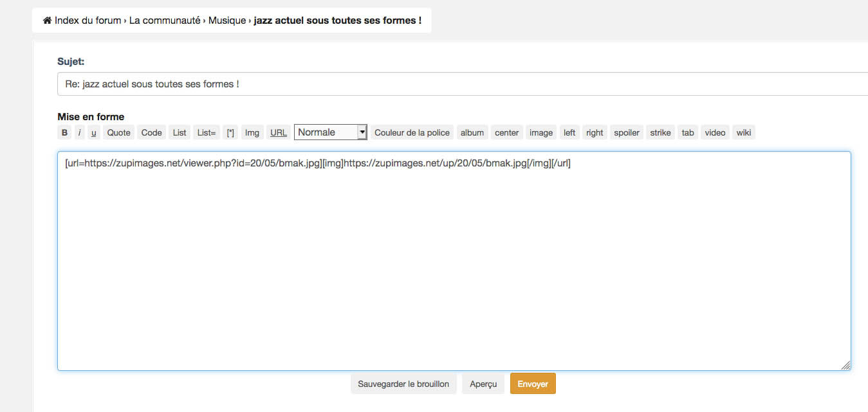Click the Aperçu preview button
The height and width of the screenshot is (412, 868).
pyautogui.click(x=483, y=384)
